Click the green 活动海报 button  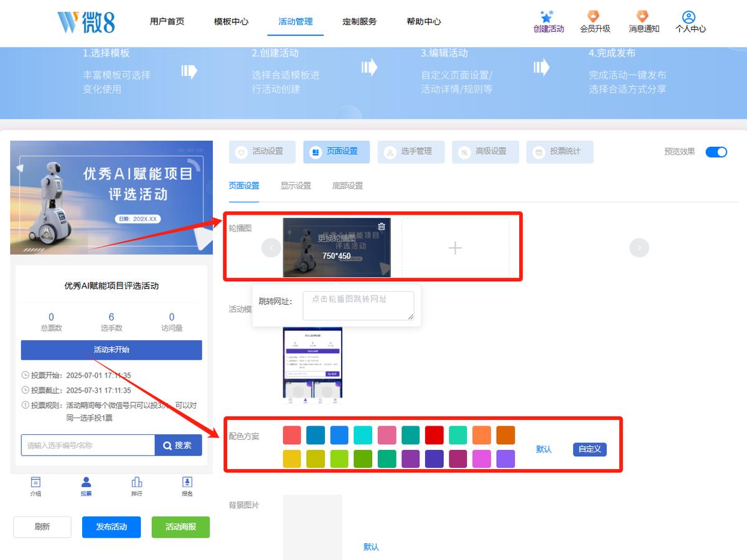[x=181, y=527]
